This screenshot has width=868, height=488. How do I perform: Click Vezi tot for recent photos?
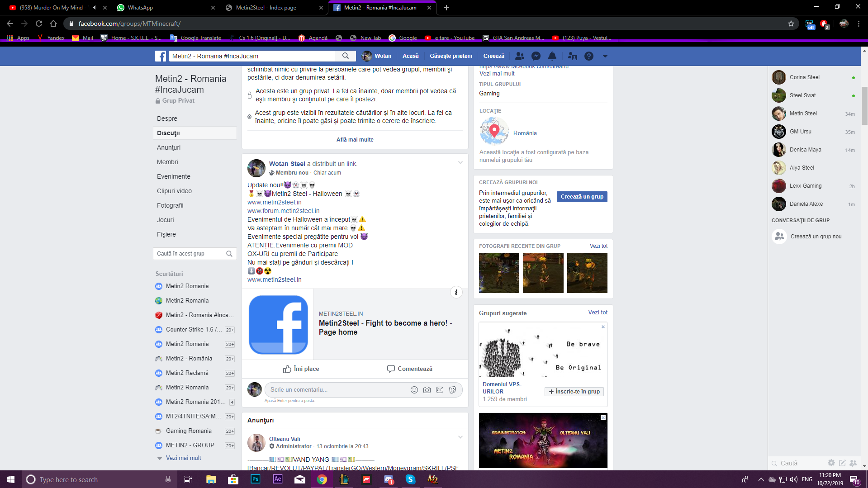(598, 246)
